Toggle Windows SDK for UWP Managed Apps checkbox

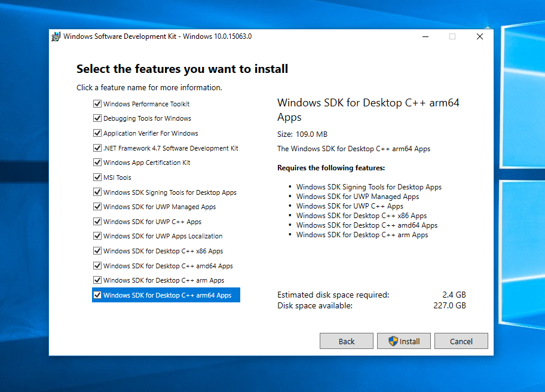tap(97, 207)
